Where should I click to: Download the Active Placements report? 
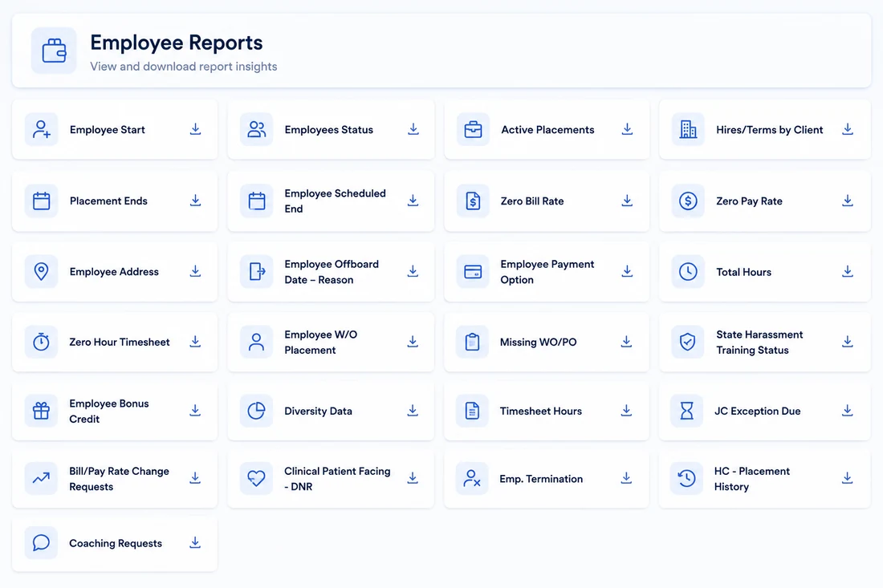(x=628, y=129)
